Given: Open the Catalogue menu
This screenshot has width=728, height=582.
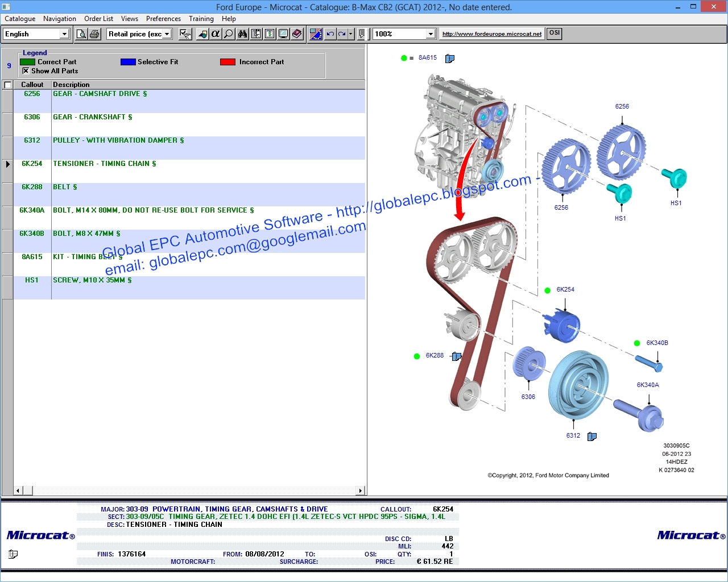Looking at the screenshot, I should pyautogui.click(x=20, y=19).
